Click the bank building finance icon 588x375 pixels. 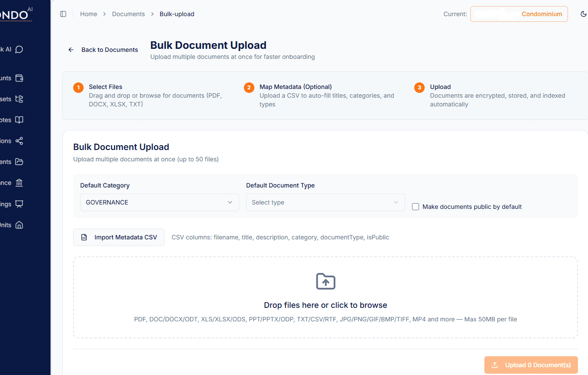[x=19, y=183]
